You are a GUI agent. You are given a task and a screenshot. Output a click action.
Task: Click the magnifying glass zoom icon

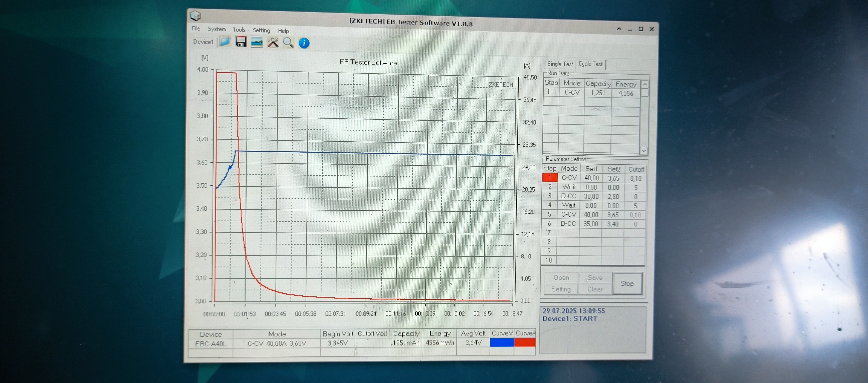288,43
